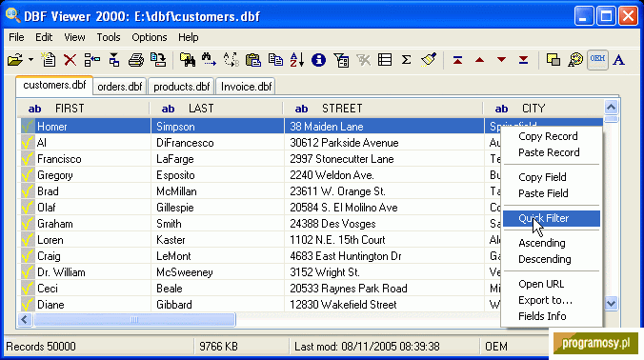Click the A-Z sort icon
The width and height of the screenshot is (644, 360).
click(x=296, y=60)
